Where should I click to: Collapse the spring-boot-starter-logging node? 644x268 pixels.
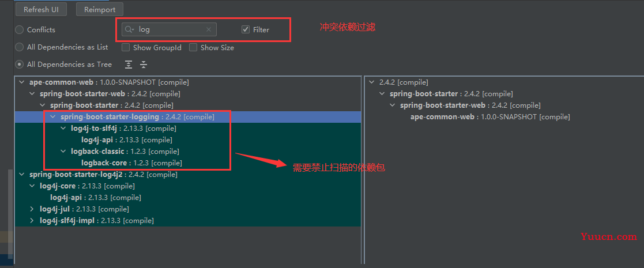[52, 117]
